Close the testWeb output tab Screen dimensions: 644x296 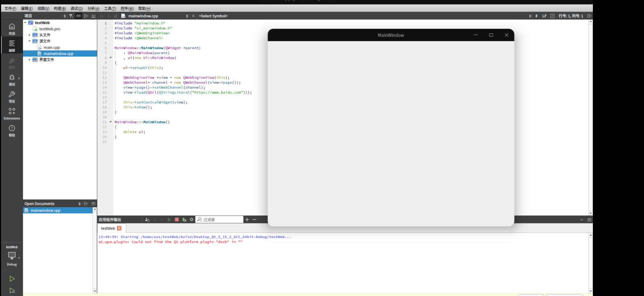pyautogui.click(x=119, y=228)
